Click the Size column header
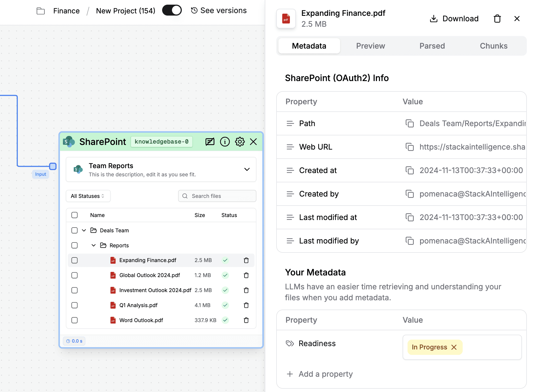535x392 pixels. (200, 215)
